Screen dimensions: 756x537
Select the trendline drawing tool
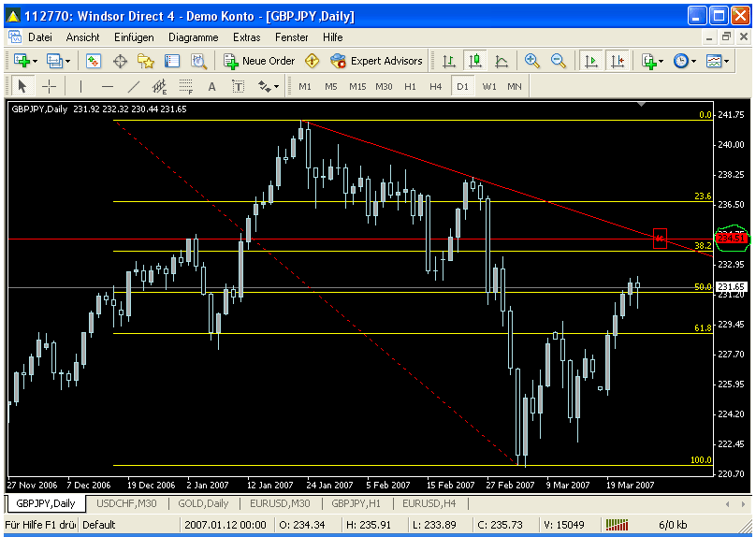pos(133,86)
